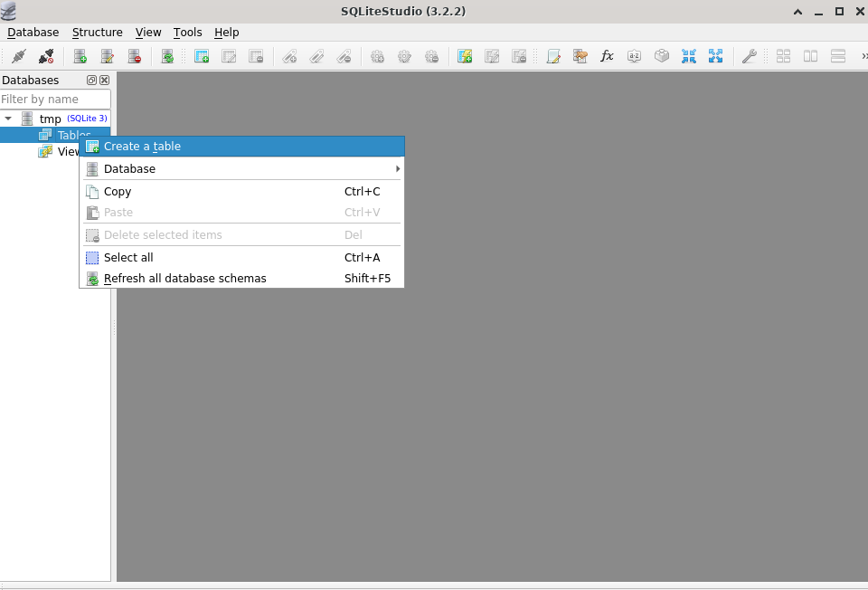Click the SQLite 3 version label
The image size is (868, 590).
(87, 118)
